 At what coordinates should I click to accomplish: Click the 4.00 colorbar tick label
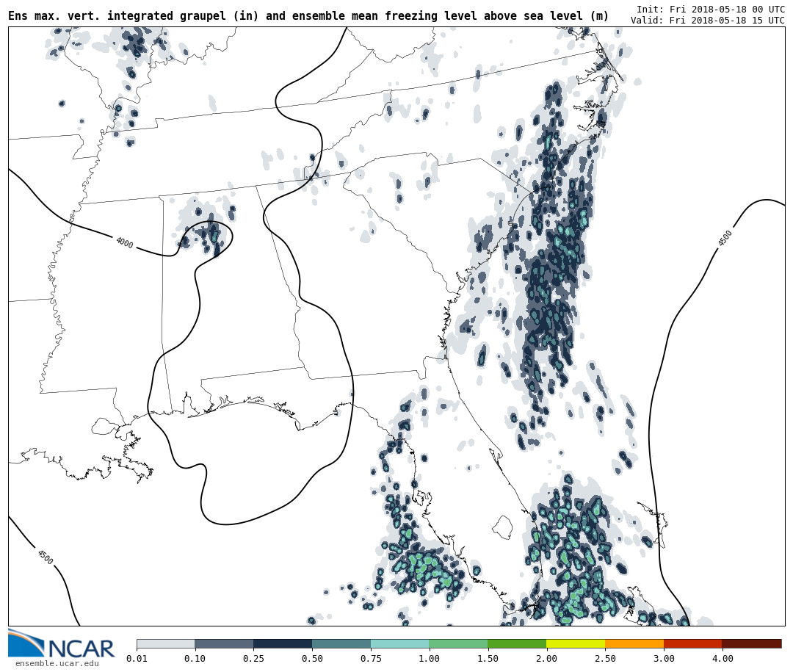point(722,659)
